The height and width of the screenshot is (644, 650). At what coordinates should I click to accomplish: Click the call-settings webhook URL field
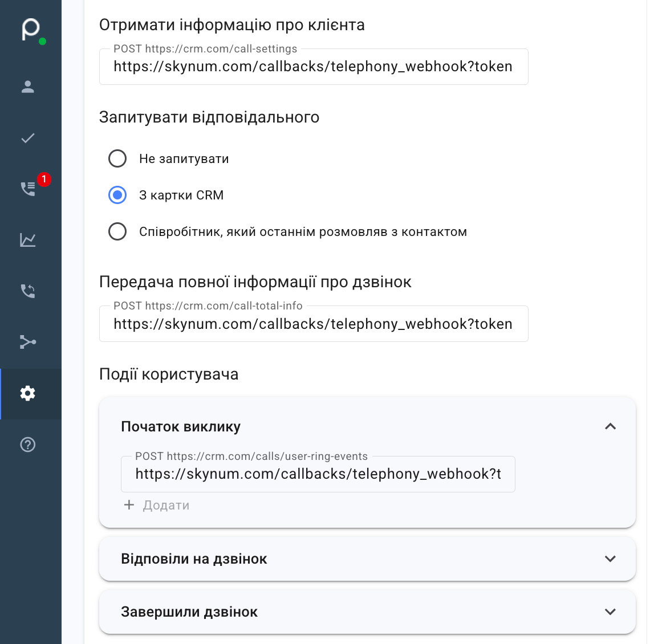(x=314, y=67)
